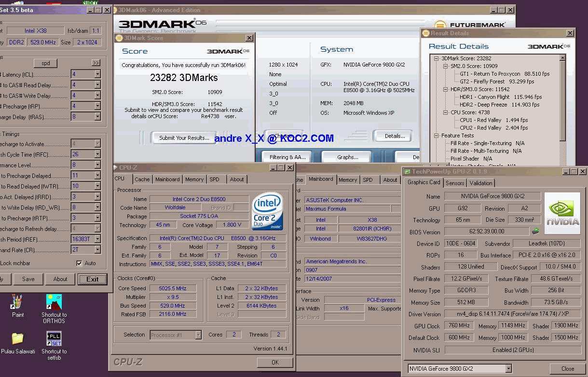Select HDR1 - Canyon Flight result

point(501,97)
